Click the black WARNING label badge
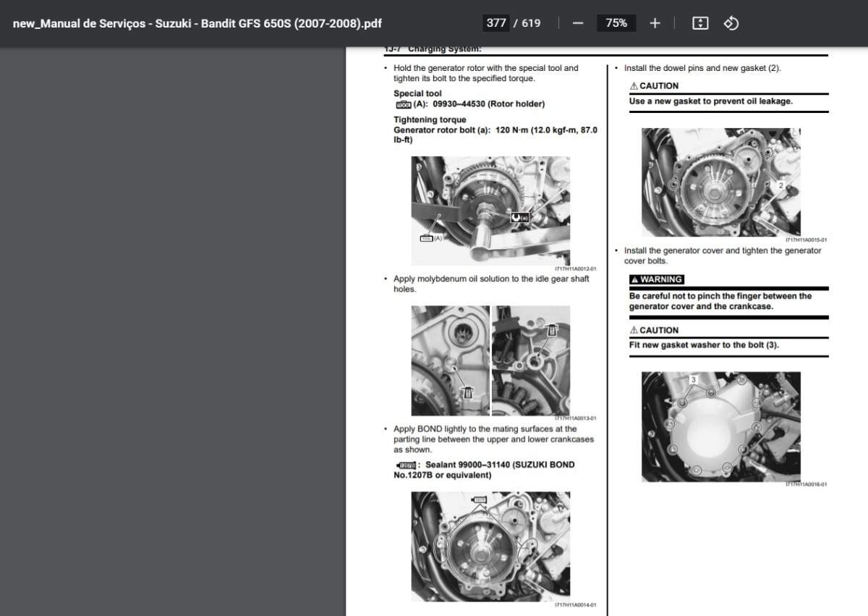868x616 pixels. 656,279
